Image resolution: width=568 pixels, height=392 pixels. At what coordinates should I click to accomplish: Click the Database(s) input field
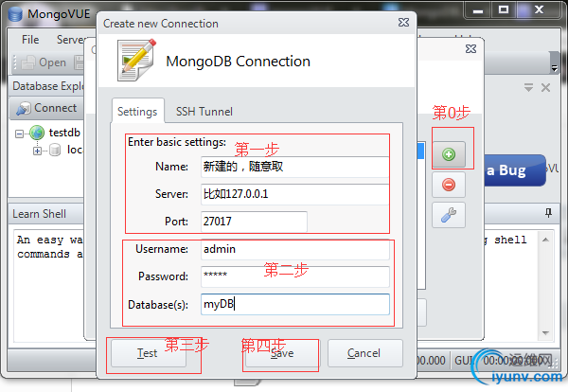point(294,304)
